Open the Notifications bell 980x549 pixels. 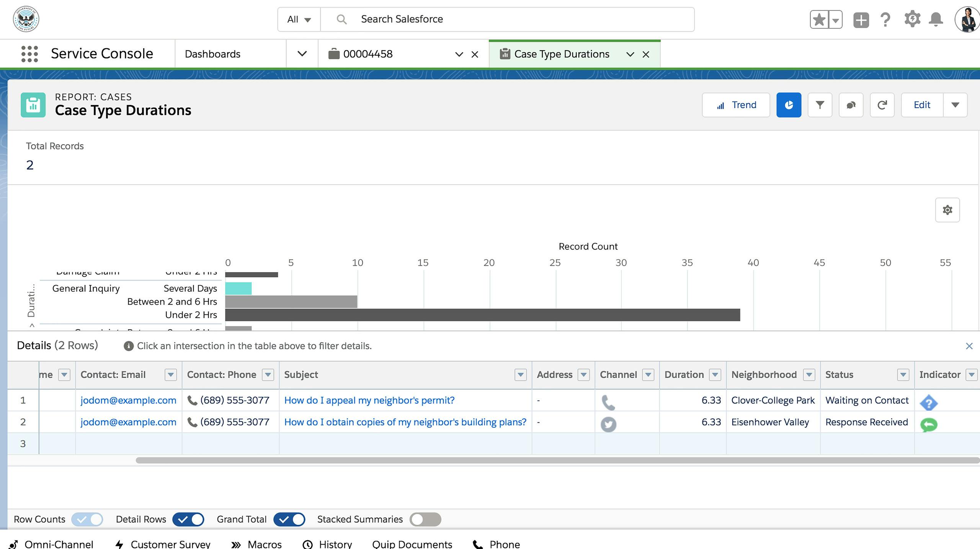(936, 19)
